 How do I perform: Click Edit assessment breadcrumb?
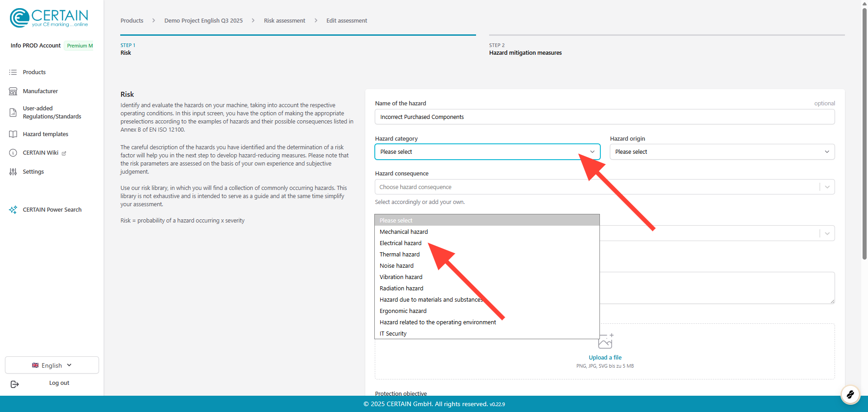coord(347,21)
